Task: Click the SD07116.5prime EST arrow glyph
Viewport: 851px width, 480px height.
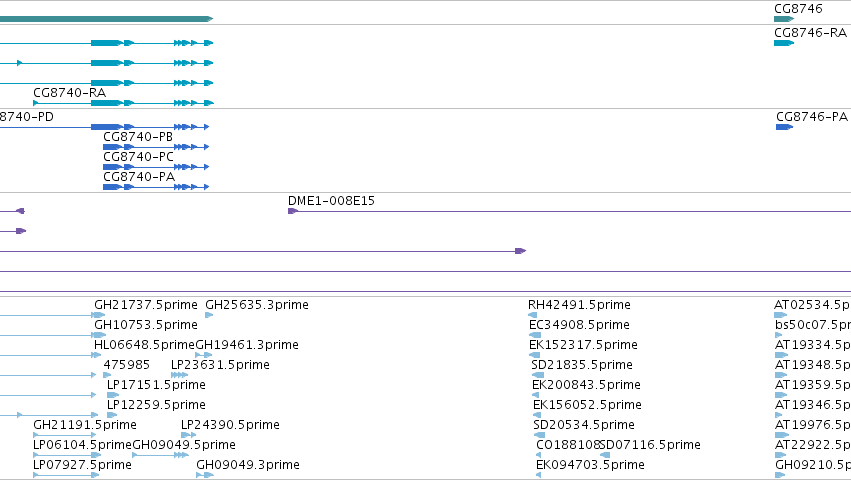Action: point(605,455)
